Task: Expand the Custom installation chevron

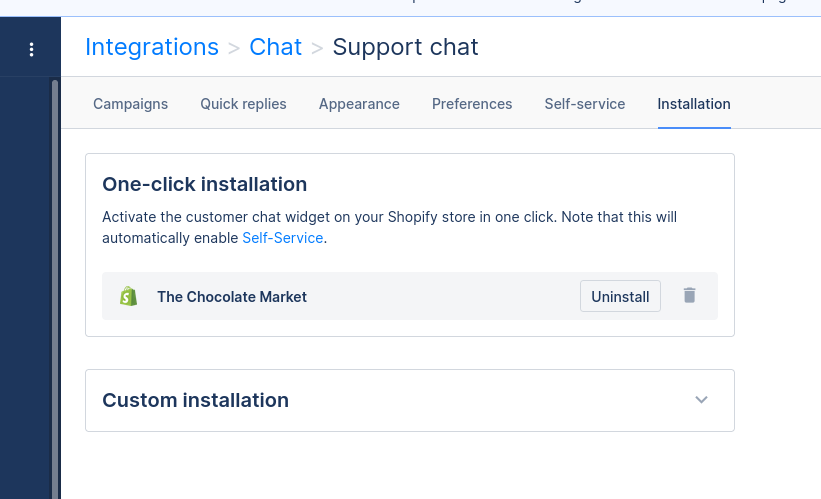Action: (701, 400)
